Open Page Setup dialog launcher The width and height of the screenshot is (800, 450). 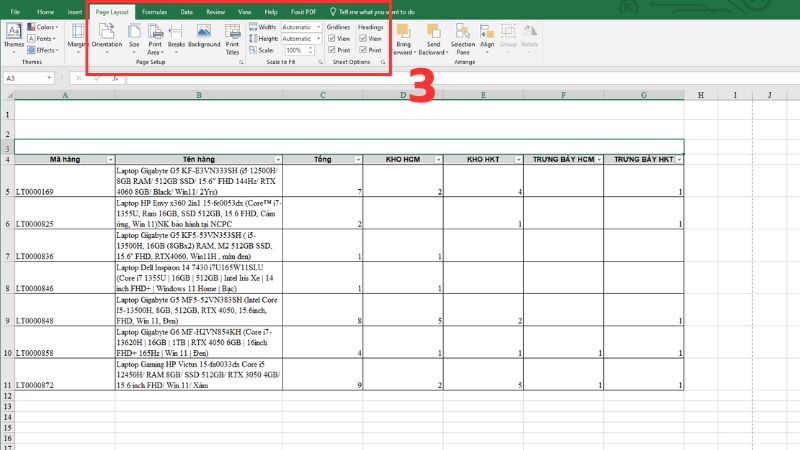[x=241, y=62]
